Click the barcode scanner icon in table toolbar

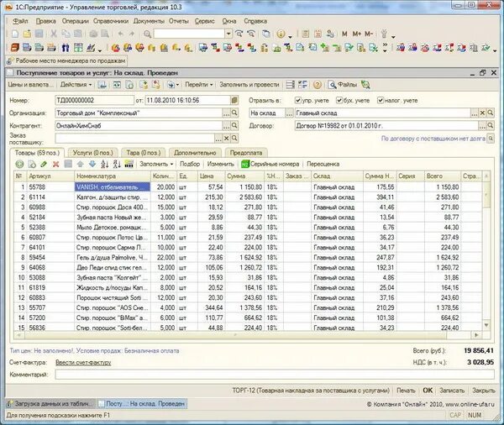129,165
